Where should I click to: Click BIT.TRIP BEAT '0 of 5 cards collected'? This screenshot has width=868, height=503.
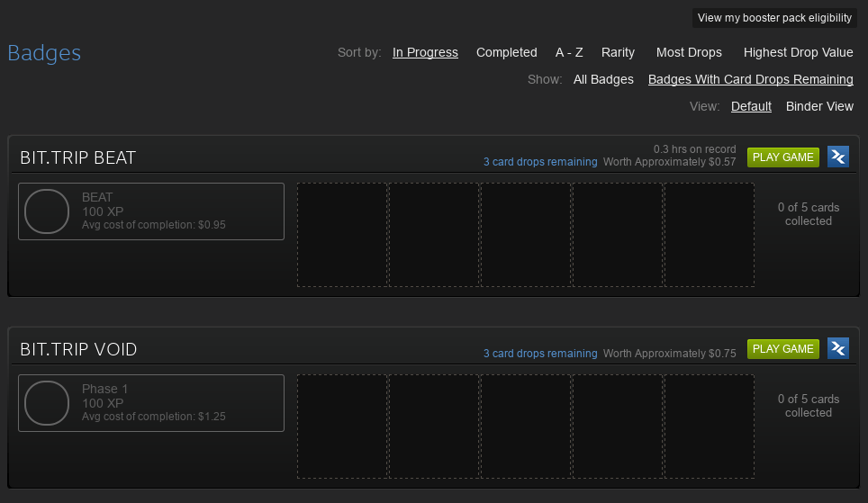[809, 214]
